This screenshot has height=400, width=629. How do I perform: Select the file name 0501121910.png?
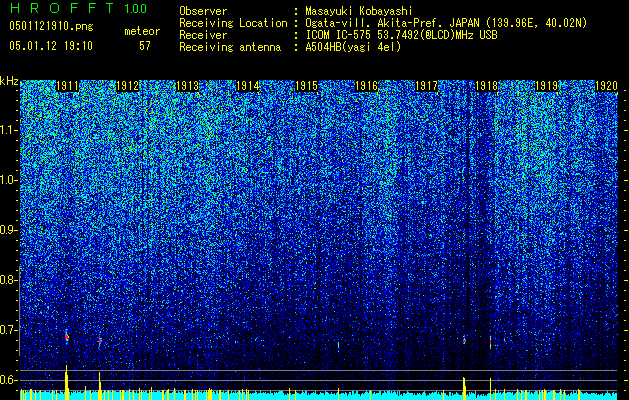(x=51, y=27)
